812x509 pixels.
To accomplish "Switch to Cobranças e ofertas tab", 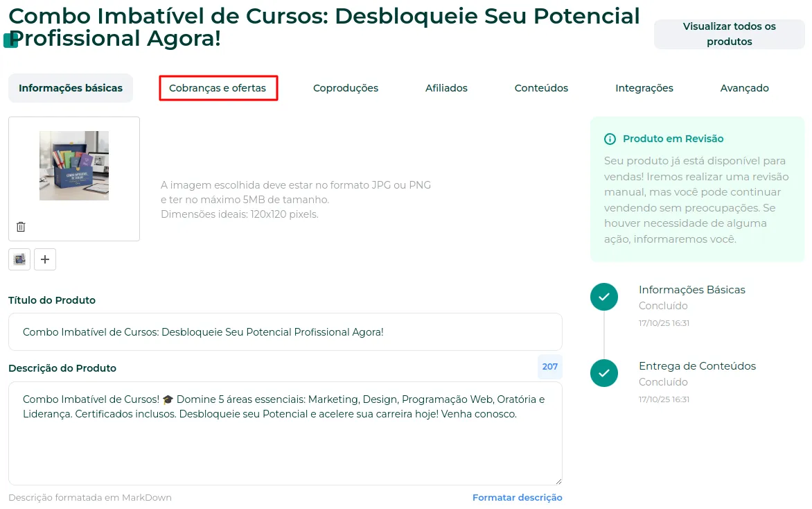I will [x=218, y=88].
